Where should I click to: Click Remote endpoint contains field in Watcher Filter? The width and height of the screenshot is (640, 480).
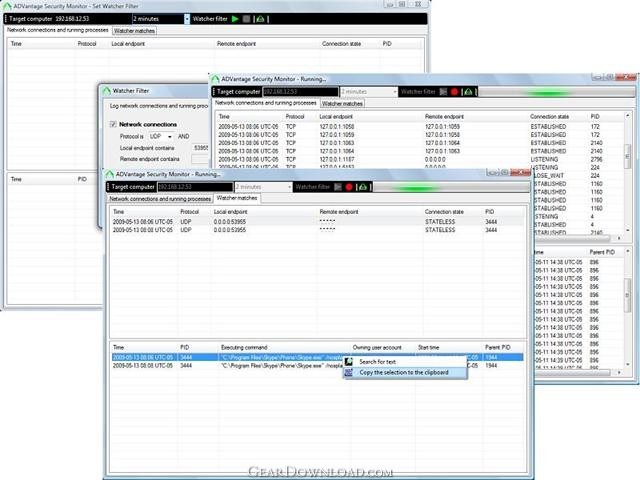[x=200, y=159]
